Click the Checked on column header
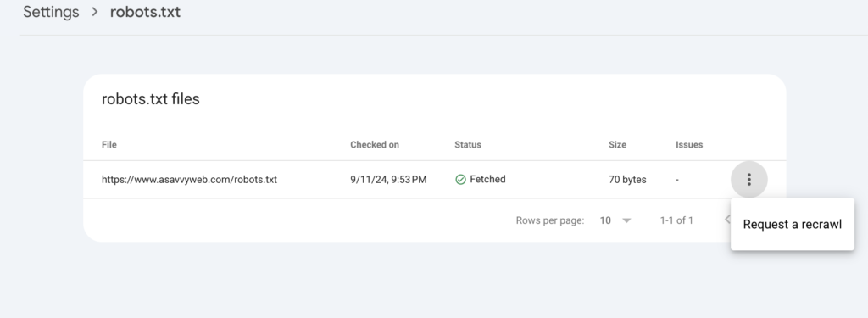This screenshot has width=868, height=318. point(375,145)
